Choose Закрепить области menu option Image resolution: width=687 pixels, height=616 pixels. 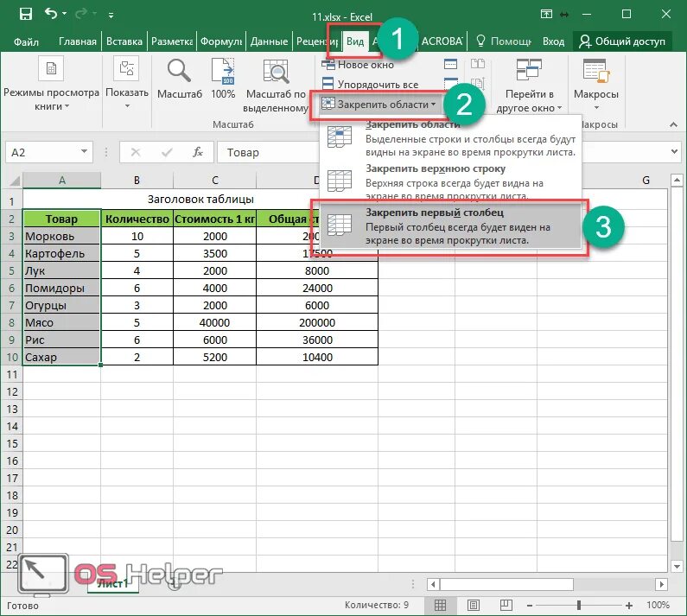tap(450, 138)
